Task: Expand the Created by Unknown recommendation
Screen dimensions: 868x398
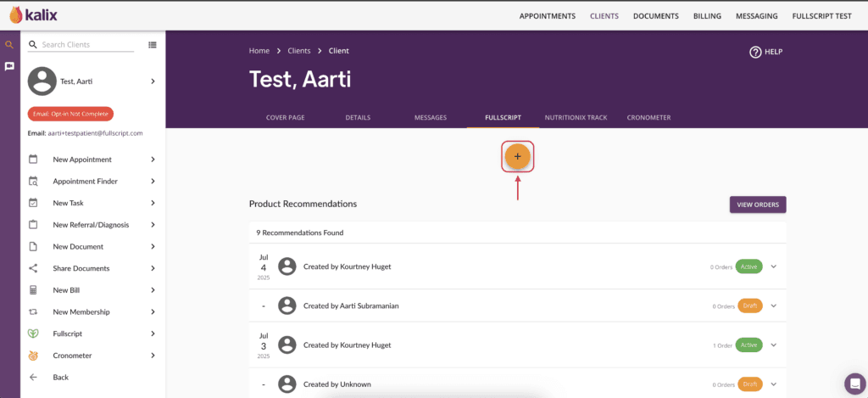Action: point(774,384)
